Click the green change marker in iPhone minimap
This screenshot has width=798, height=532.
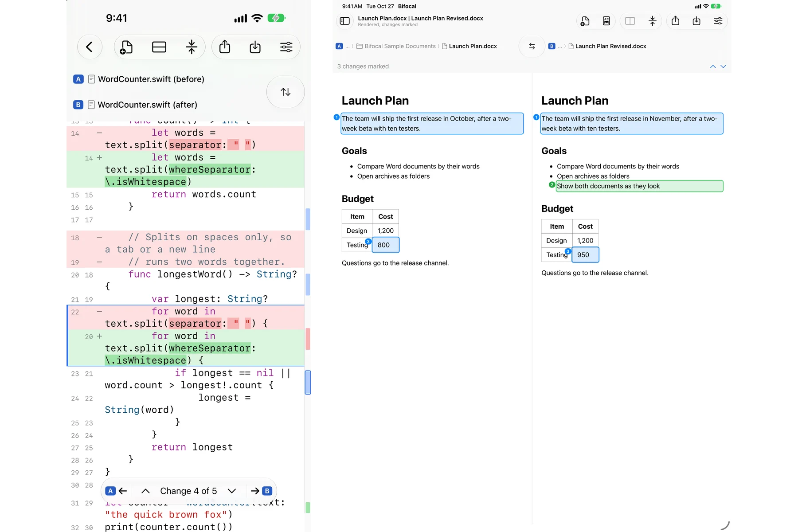pos(308,508)
